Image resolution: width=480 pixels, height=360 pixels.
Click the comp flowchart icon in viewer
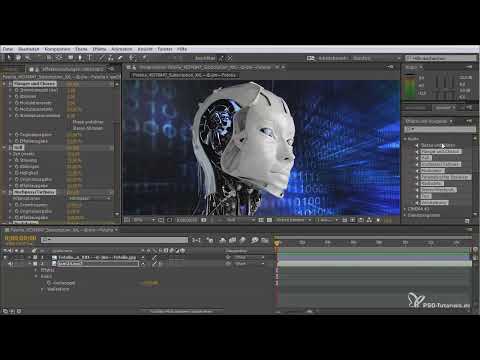coord(369,220)
